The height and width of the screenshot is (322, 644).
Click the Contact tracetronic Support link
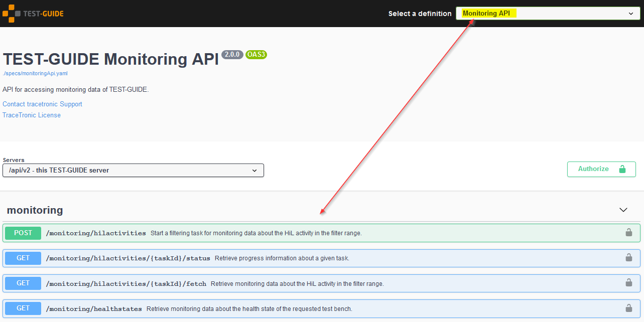pos(42,104)
